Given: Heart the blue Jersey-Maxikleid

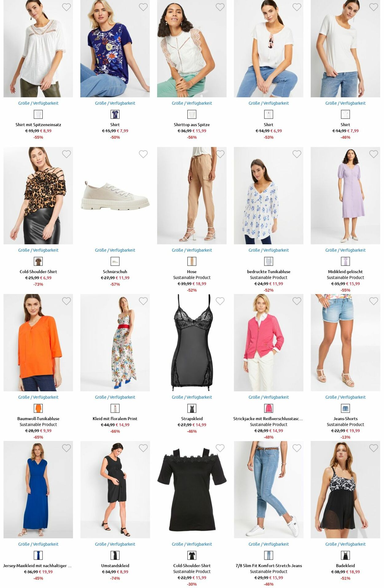Looking at the screenshot, I should click(x=66, y=448).
